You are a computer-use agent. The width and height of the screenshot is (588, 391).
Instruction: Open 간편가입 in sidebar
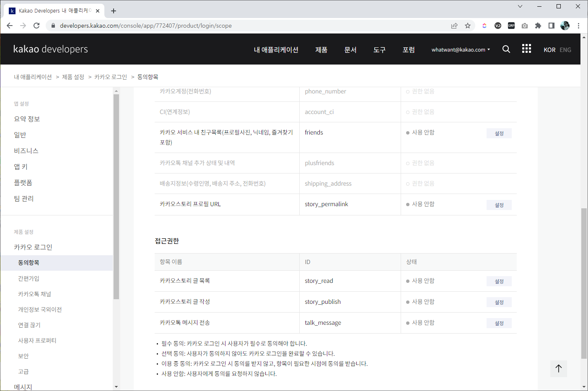coord(28,278)
